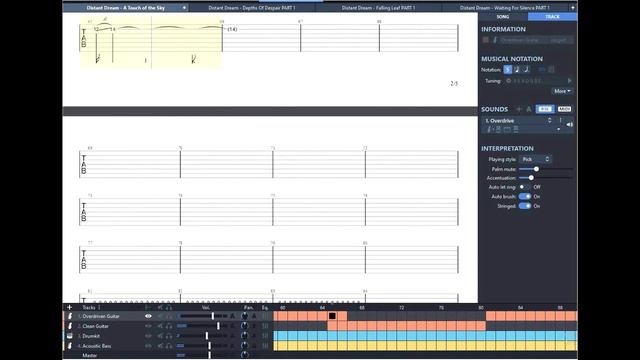Open the More dropdown under Musical Notation
This screenshot has height=360, width=640.
click(x=562, y=91)
